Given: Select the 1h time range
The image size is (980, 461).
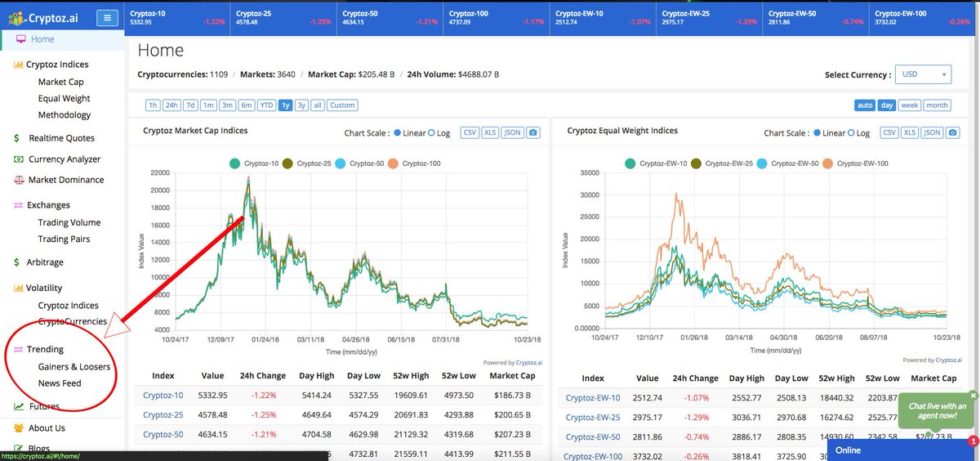Looking at the screenshot, I should point(153,105).
